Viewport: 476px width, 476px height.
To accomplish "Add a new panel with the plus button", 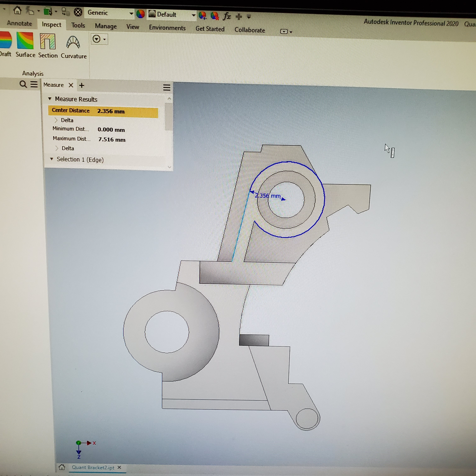I will tap(82, 85).
